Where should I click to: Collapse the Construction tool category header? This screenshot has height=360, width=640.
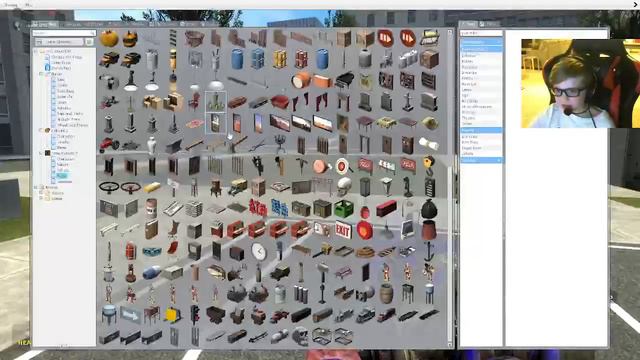point(481,49)
